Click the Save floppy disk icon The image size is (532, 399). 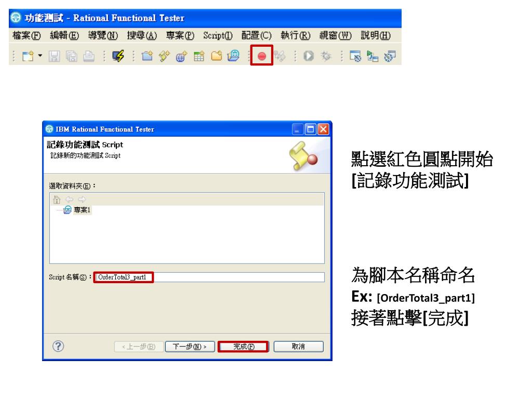point(54,56)
